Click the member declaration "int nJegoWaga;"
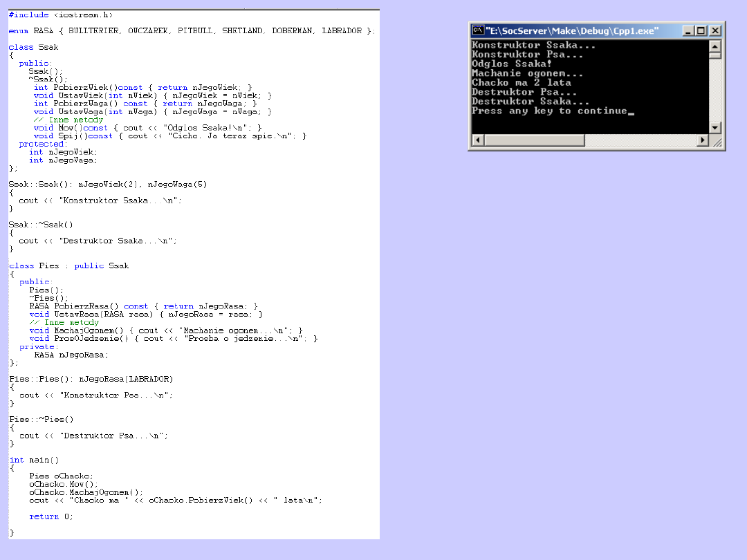 tap(63, 160)
